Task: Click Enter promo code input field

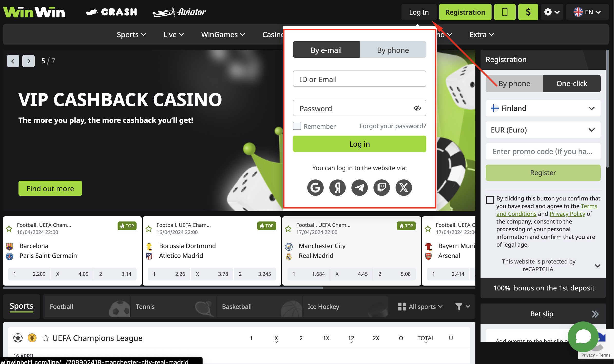Action: [x=542, y=151]
